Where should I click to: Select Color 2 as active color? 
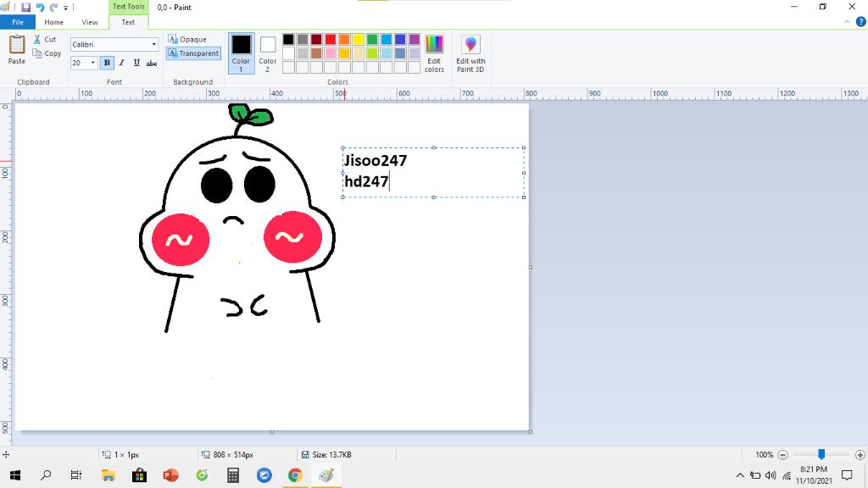coord(267,53)
